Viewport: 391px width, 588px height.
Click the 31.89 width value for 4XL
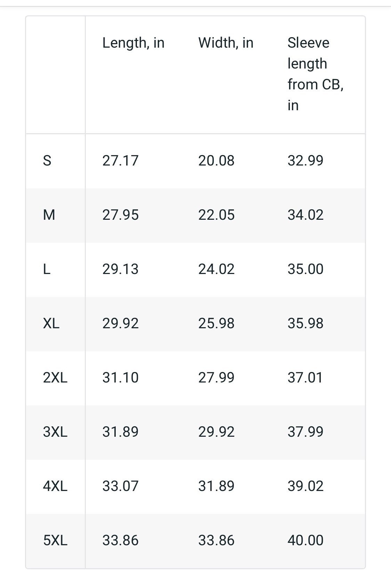[216, 486]
